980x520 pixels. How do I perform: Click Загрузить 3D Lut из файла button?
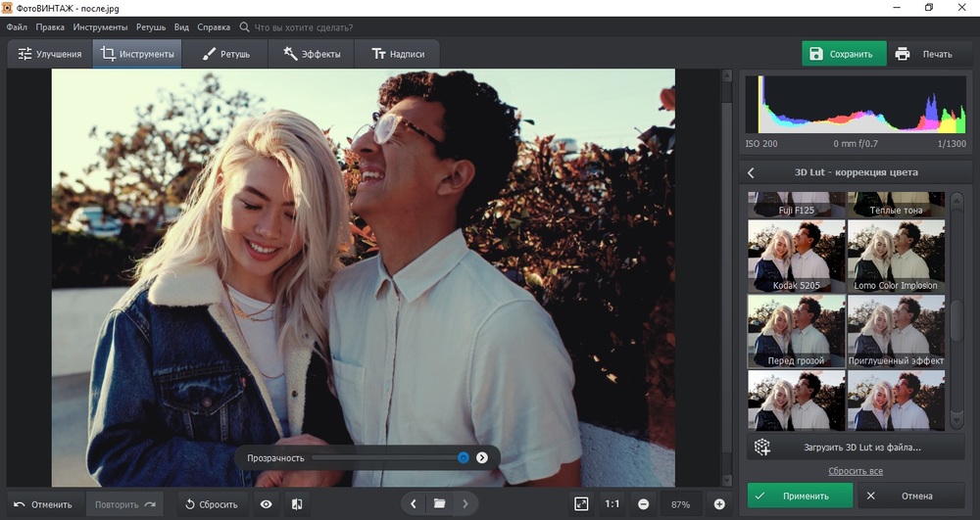tap(856, 447)
